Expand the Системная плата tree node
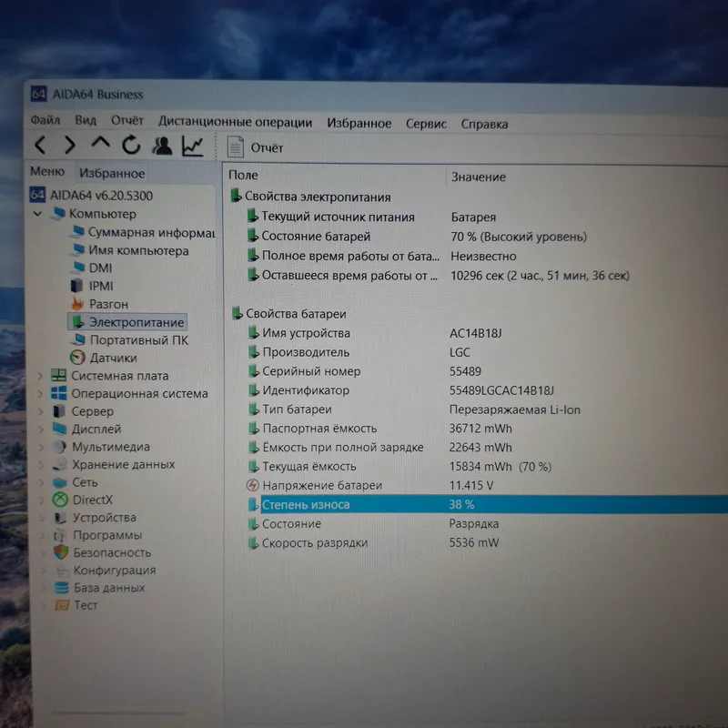This screenshot has width=728, height=728. 40,376
